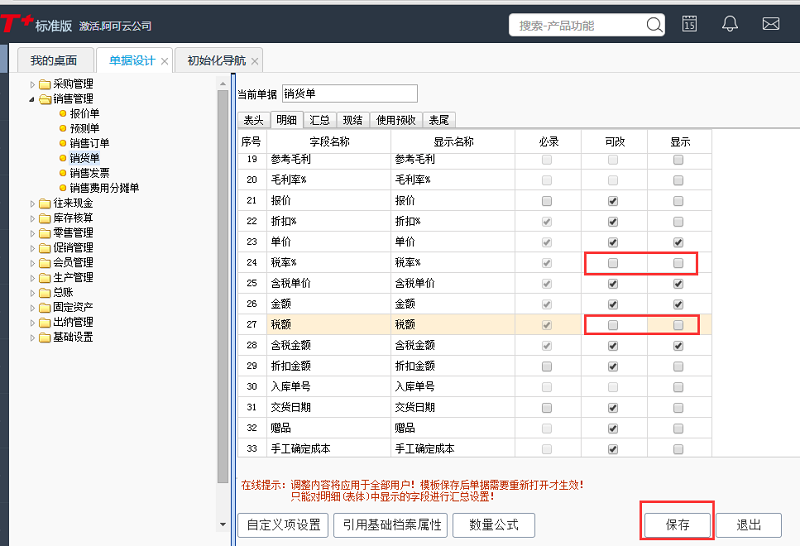This screenshot has width=800, height=546.
Task: Click the bullet icon beside 销售费用分摊单
Action: coord(63,188)
